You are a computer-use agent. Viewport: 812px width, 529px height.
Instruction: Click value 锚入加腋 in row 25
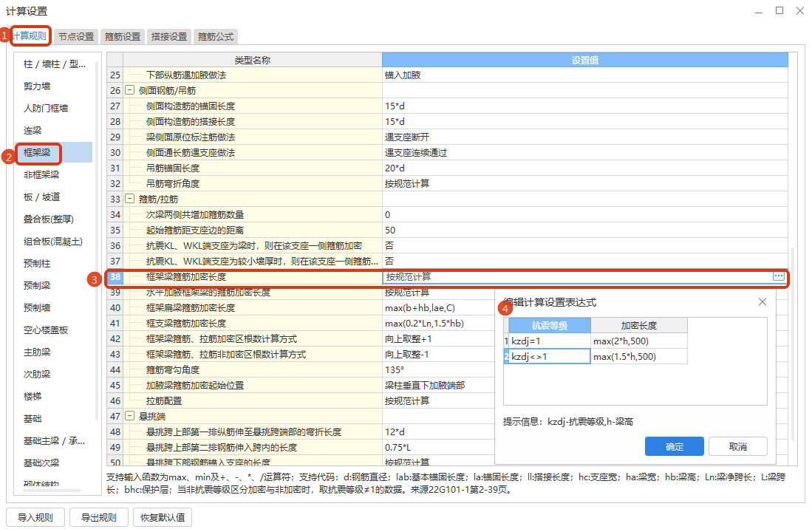[585, 75]
